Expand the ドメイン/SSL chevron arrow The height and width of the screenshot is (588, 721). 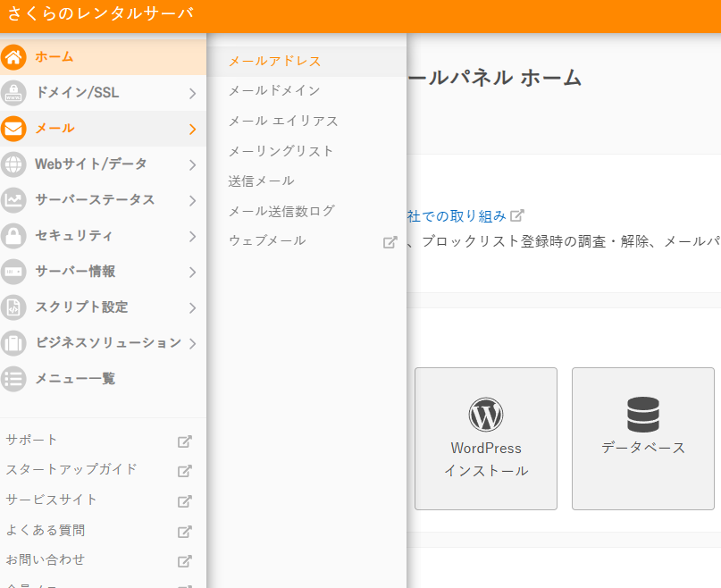click(192, 93)
